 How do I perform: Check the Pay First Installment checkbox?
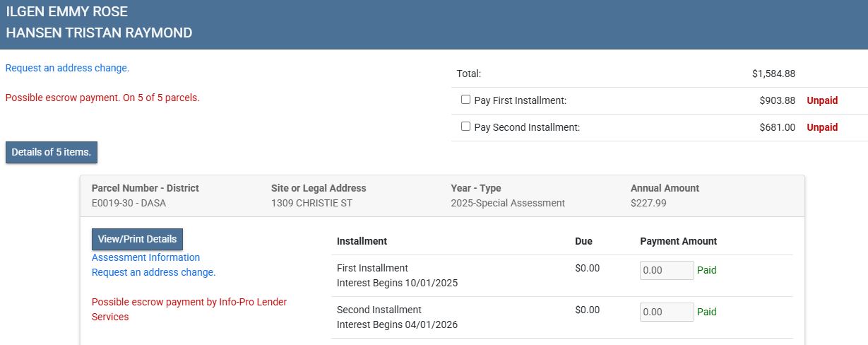coord(465,100)
